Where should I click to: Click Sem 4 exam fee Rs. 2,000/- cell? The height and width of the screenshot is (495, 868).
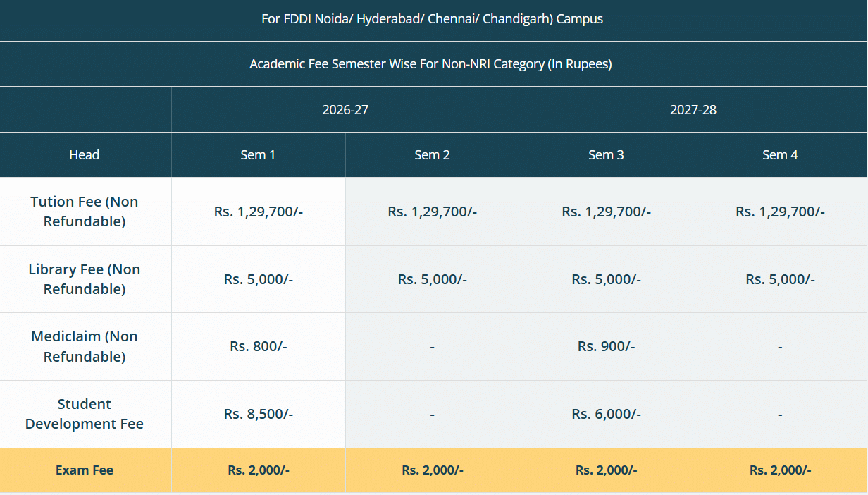[x=780, y=470]
